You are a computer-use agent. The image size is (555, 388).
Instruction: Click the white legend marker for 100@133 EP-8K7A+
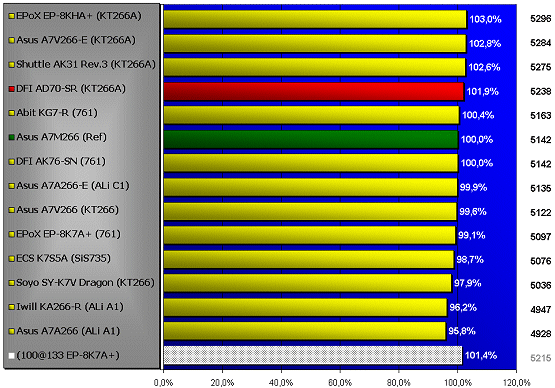[x=12, y=355]
